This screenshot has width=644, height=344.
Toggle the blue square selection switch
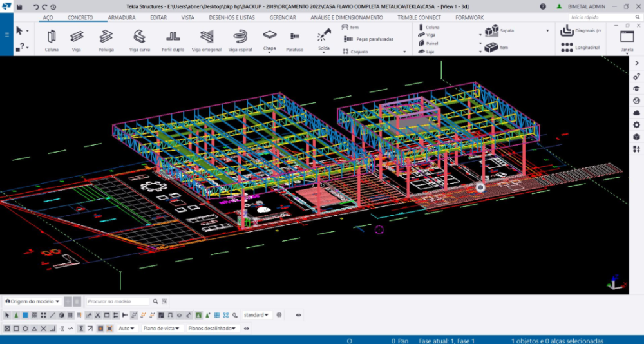25,315
